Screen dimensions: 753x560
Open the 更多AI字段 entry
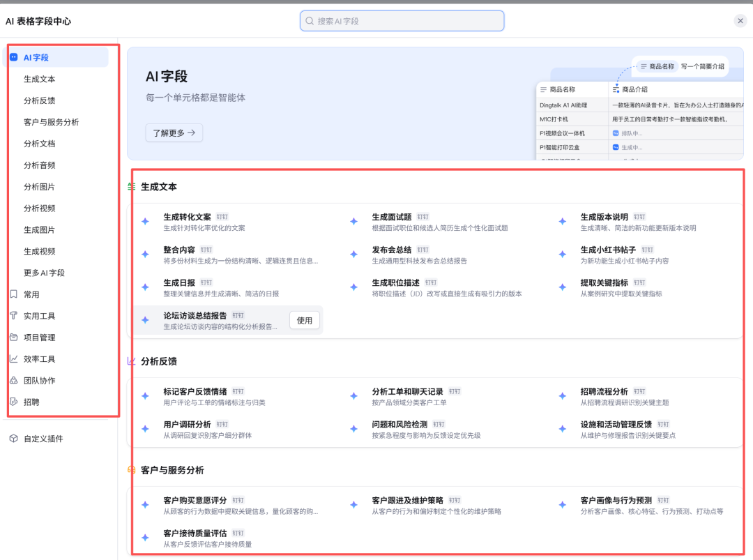tap(45, 272)
